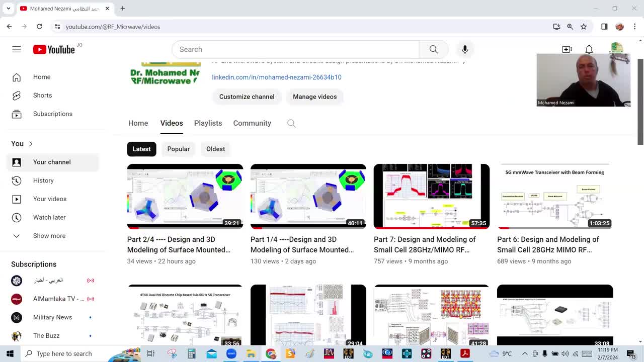The width and height of the screenshot is (644, 362).
Task: Click the Manage videos button
Action: [315, 97]
